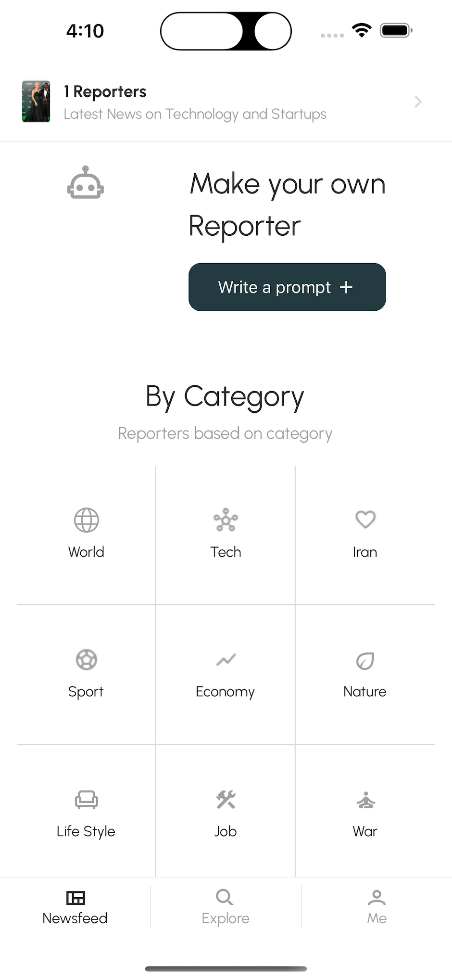Image resolution: width=452 pixels, height=980 pixels.
Task: Select the Nature leaf icon
Action: (x=365, y=661)
